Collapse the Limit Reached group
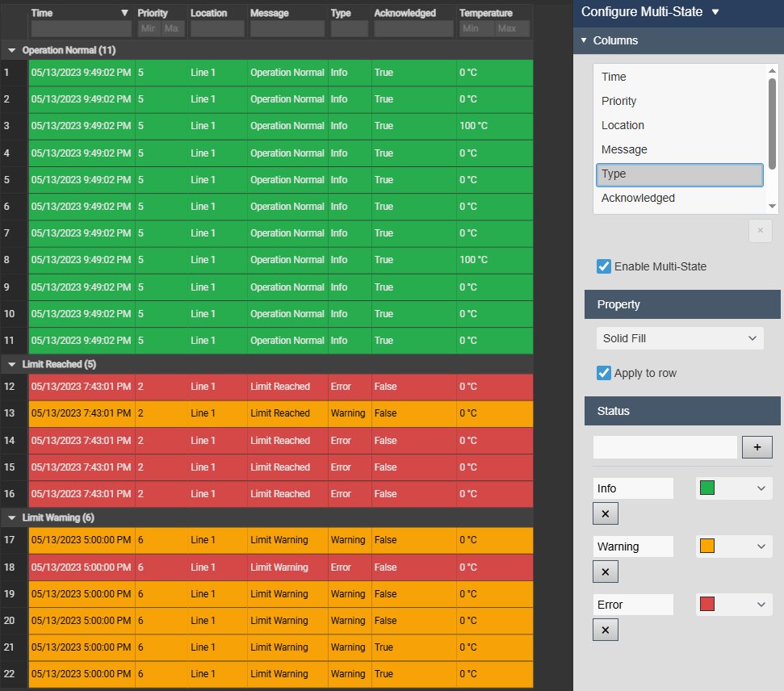Screen dimensions: 784x691 [x=11, y=364]
